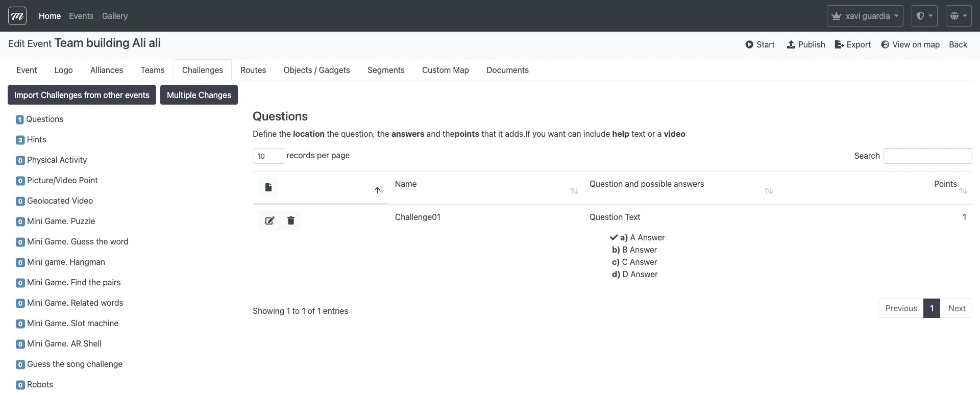The image size is (980, 395).
Task: Expand the shield theme dropdown
Action: [924, 16]
